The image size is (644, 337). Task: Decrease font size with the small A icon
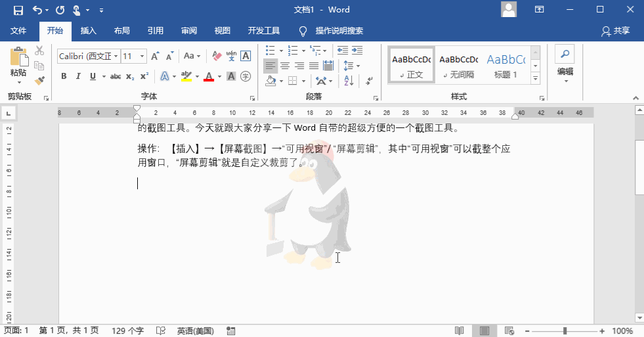coord(169,56)
